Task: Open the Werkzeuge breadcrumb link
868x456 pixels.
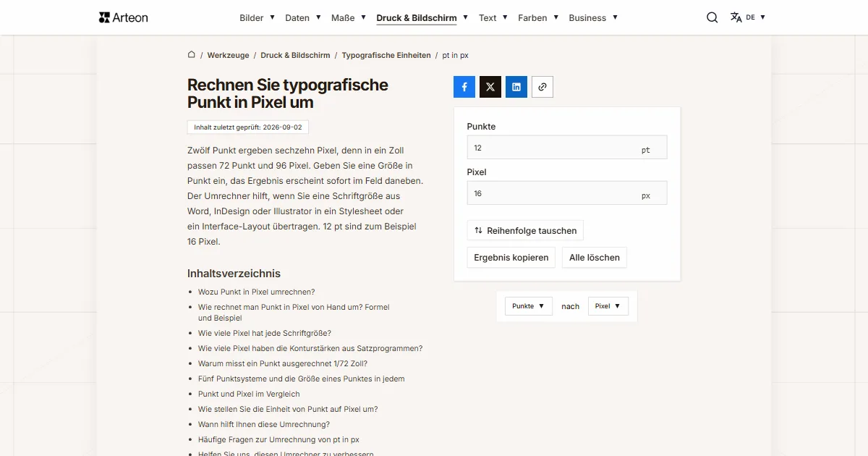Action: point(228,55)
